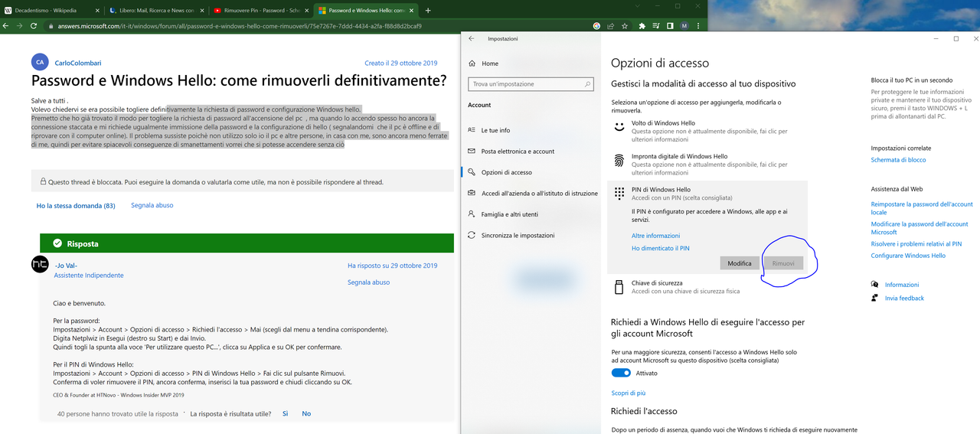Open the Chrome extensions puzzle icon

pos(642,25)
